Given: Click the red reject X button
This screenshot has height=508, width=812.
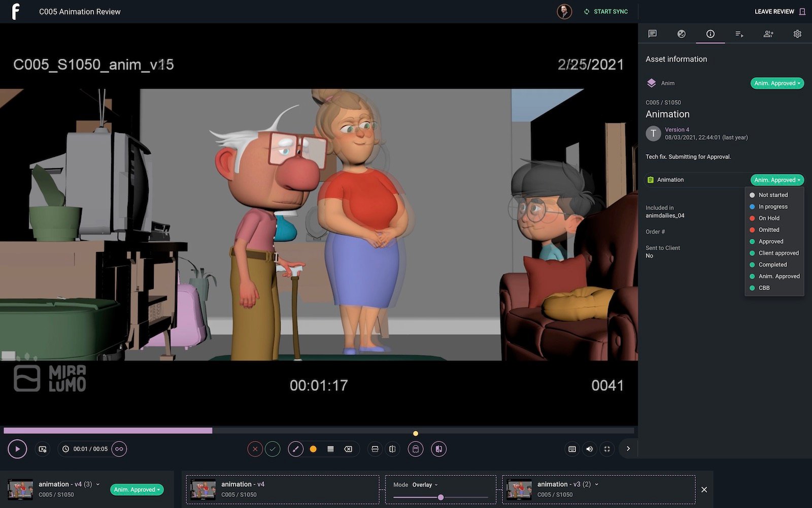Looking at the screenshot, I should click(255, 449).
